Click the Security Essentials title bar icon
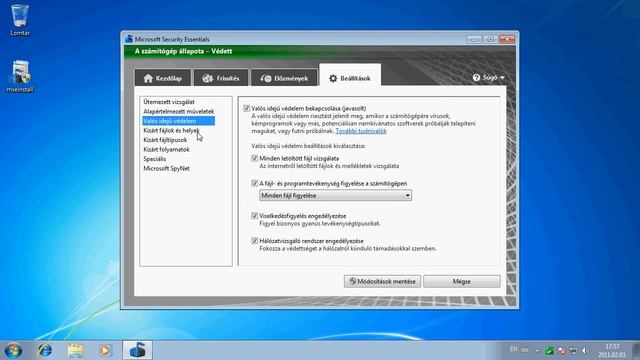640x360 pixels. (x=129, y=39)
